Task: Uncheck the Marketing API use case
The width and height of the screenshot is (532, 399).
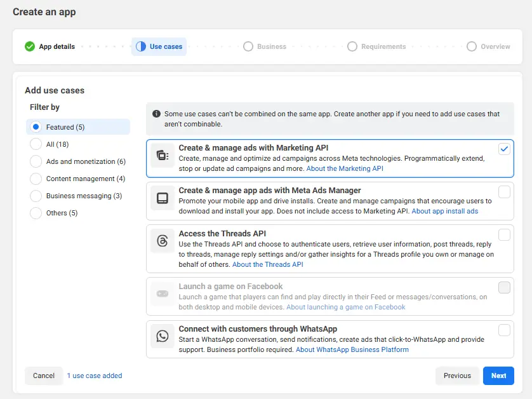Action: [504, 148]
